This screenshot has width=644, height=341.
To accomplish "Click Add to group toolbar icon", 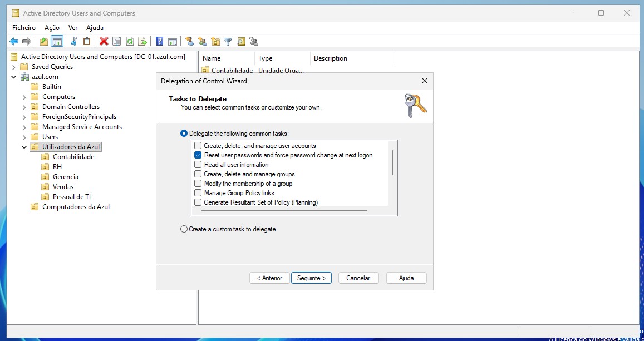I will coord(254,42).
